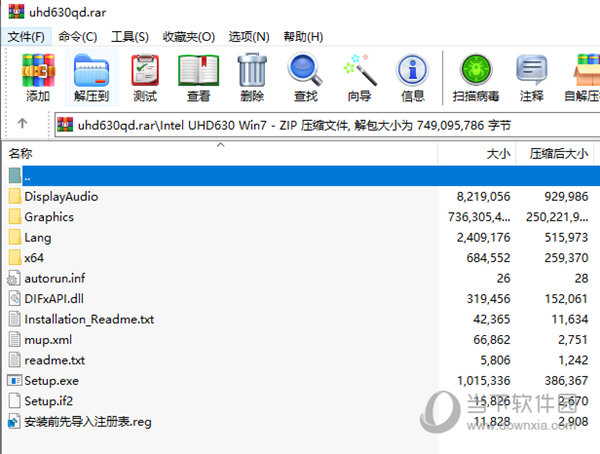600x454 pixels.
Task: Click the size value 319,456
Action: pyautogui.click(x=489, y=299)
